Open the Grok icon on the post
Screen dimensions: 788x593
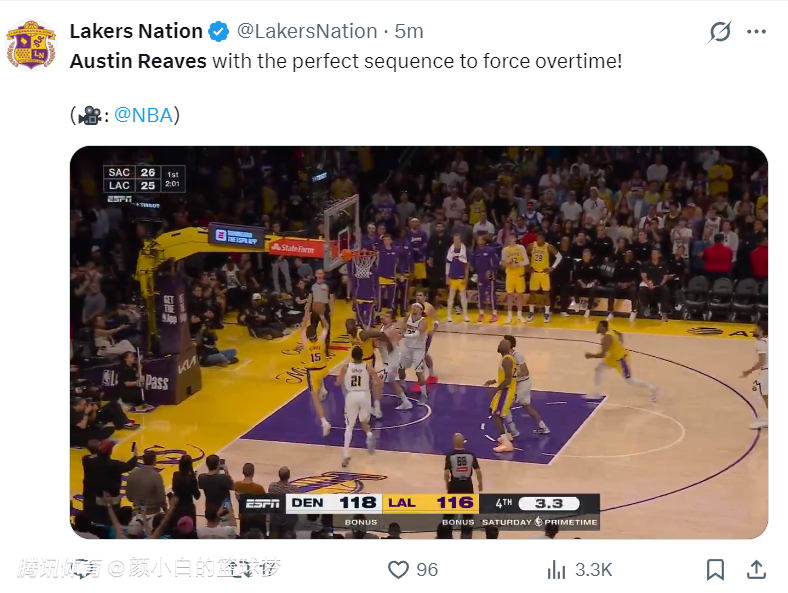[719, 32]
